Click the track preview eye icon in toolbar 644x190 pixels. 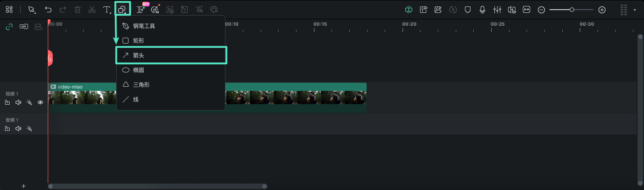512,9
